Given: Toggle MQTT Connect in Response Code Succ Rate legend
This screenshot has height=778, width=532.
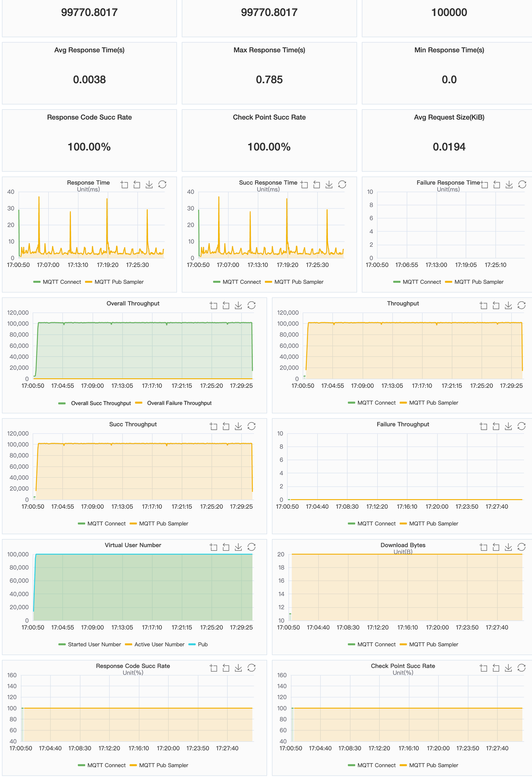Looking at the screenshot, I should [102, 765].
